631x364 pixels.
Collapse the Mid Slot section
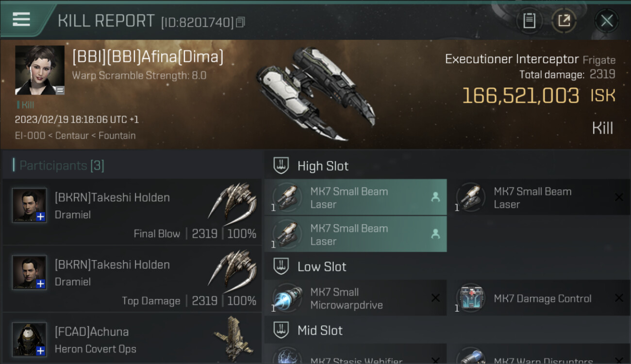pos(282,331)
